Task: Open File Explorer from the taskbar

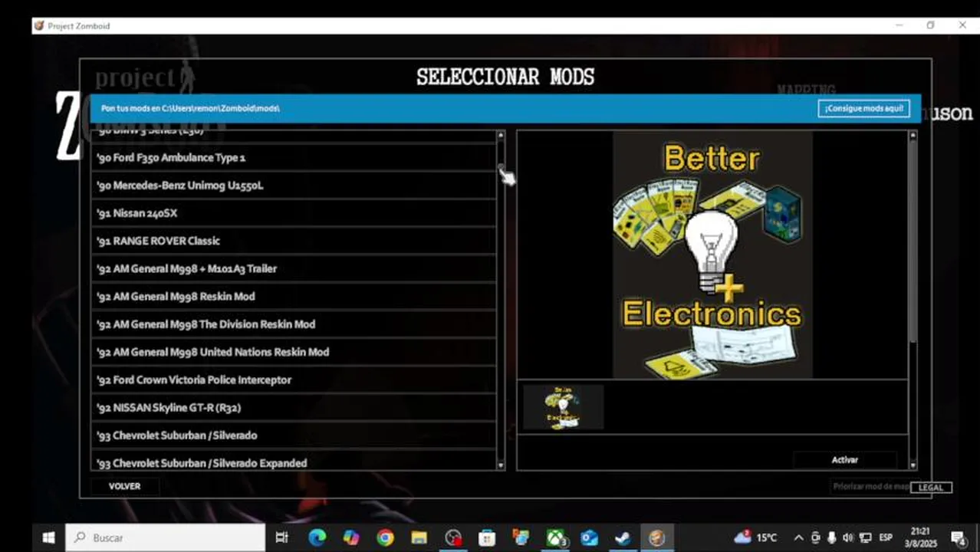Action: coord(419,537)
